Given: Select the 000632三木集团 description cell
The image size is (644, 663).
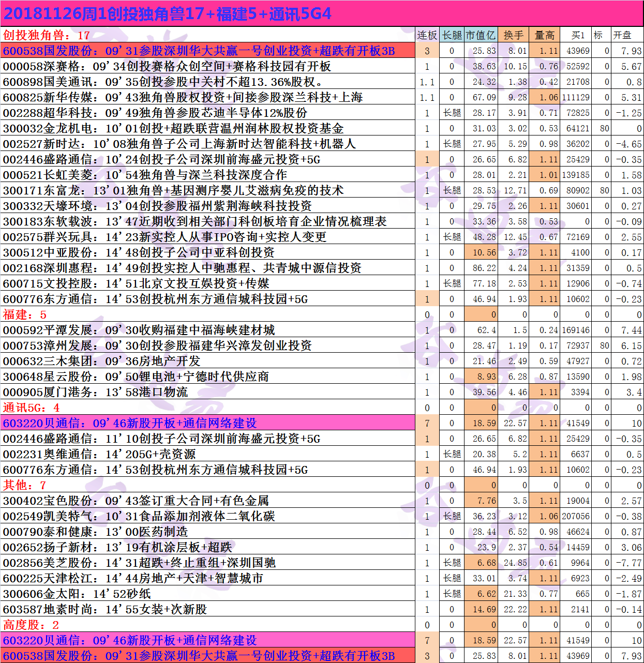Looking at the screenshot, I should (x=208, y=361).
